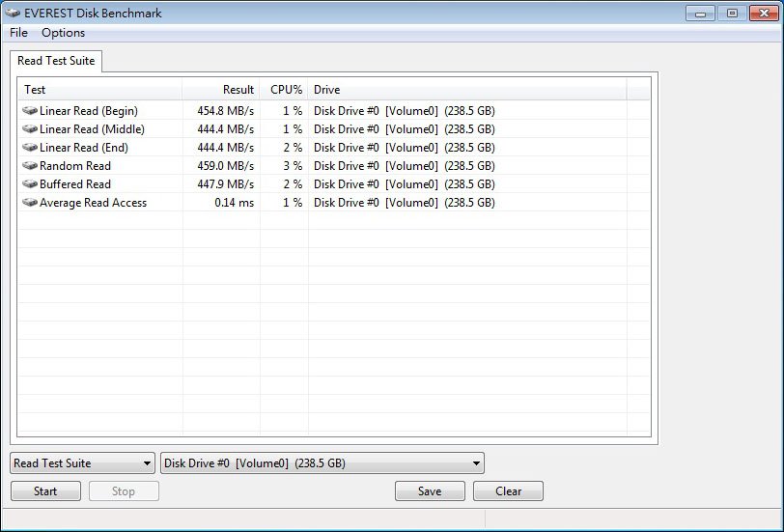Image resolution: width=784 pixels, height=532 pixels.
Task: Click the Buffered Read disk icon
Action: pyautogui.click(x=30, y=184)
